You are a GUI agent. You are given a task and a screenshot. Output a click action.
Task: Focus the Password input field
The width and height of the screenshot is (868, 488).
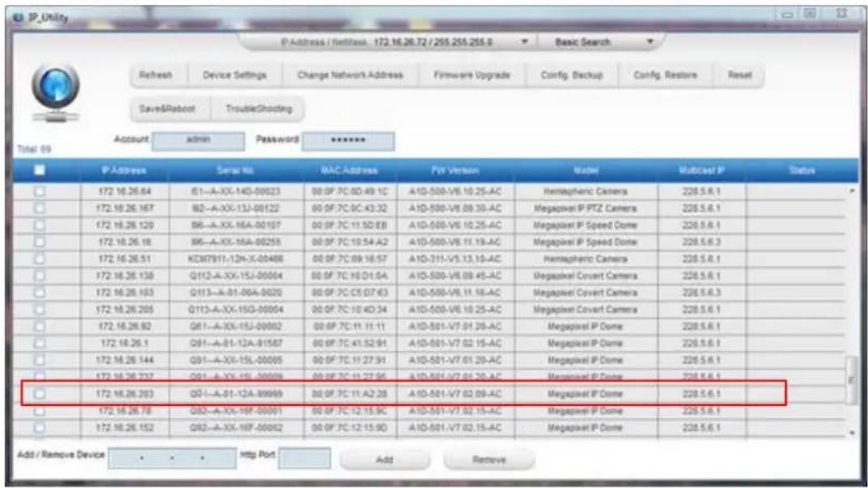coord(348,140)
